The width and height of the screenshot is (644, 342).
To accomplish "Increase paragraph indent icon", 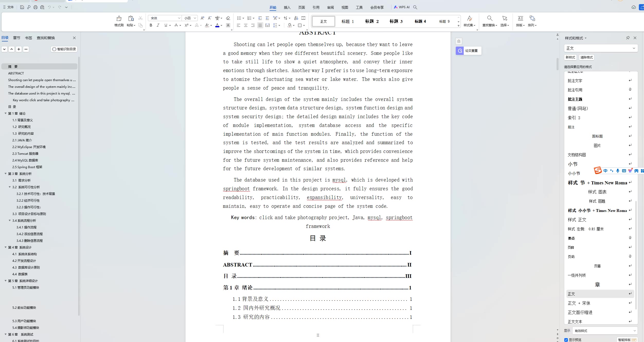I will 267,18.
